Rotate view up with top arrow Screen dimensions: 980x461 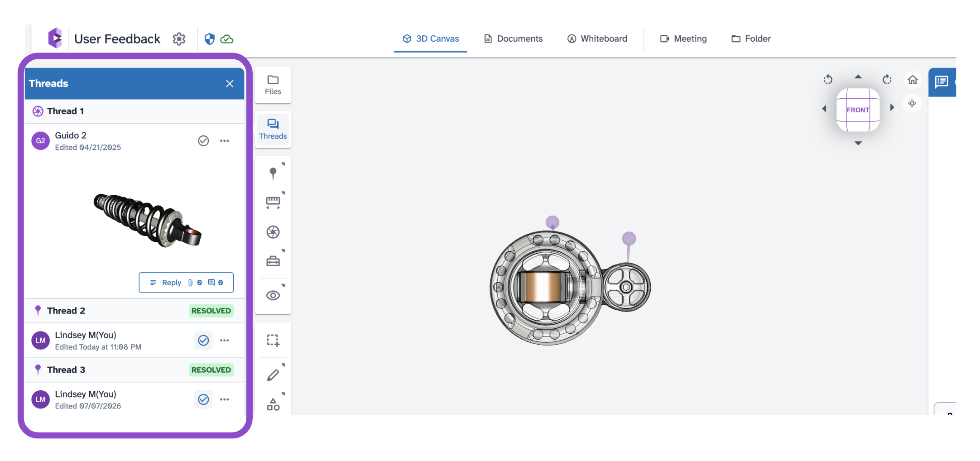pos(858,77)
